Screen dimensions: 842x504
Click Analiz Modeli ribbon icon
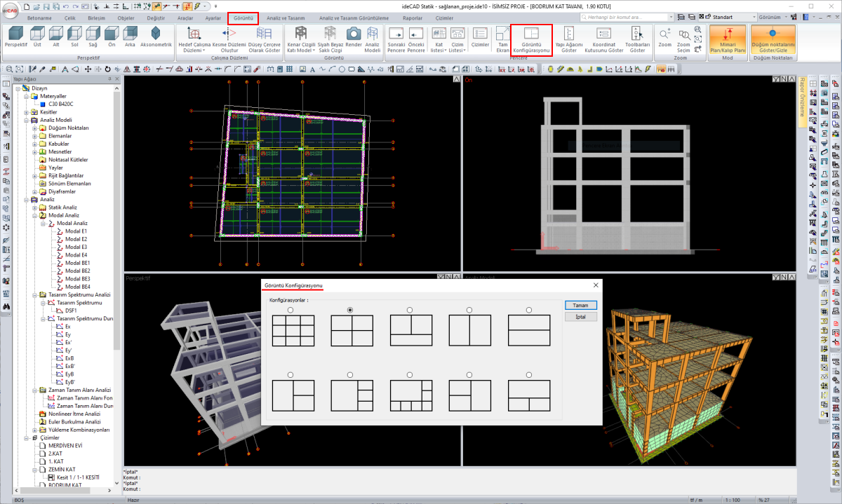pyautogui.click(x=372, y=33)
